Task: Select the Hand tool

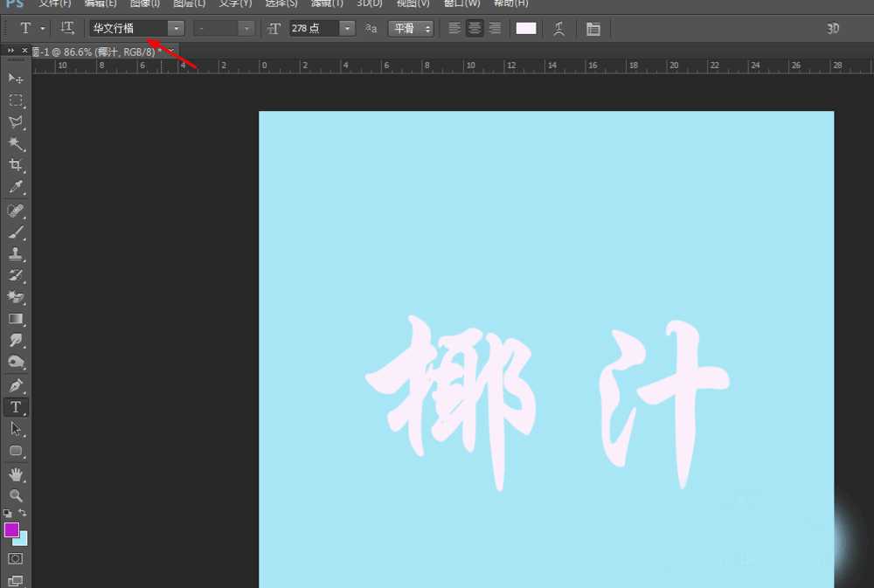Action: (x=15, y=474)
